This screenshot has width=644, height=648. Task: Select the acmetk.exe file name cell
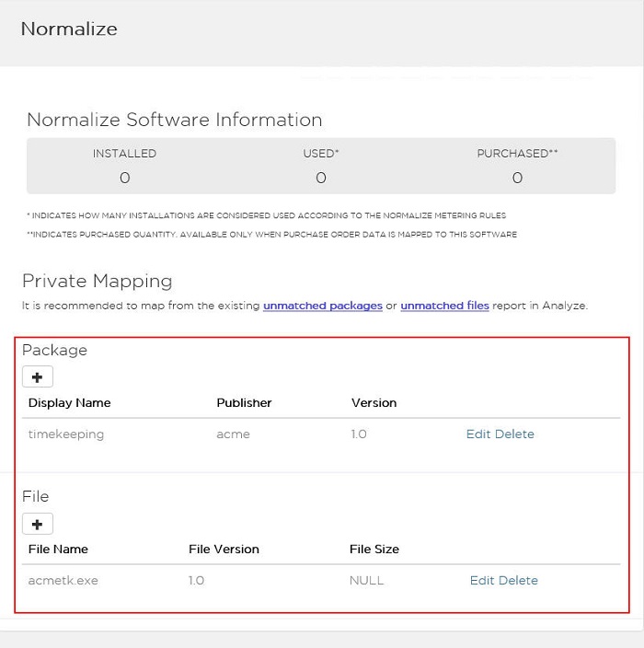63,580
